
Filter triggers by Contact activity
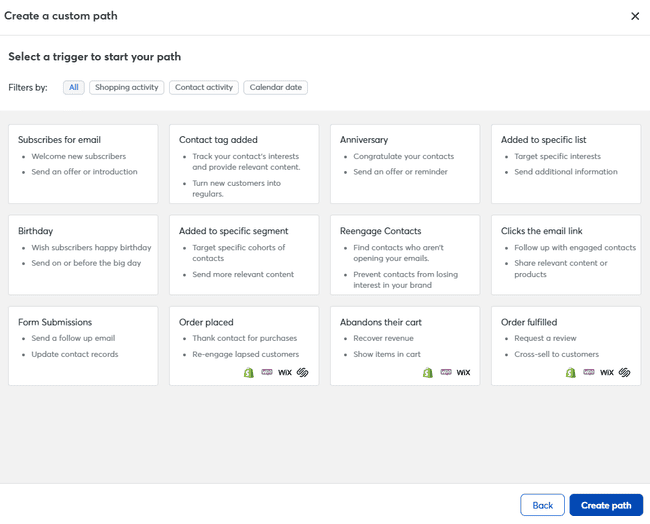tap(204, 88)
